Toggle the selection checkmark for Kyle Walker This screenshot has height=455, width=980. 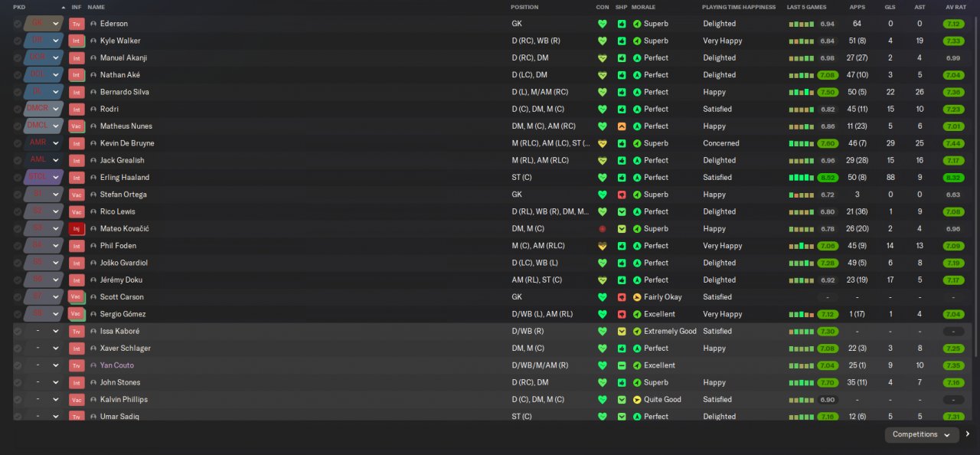click(18, 41)
